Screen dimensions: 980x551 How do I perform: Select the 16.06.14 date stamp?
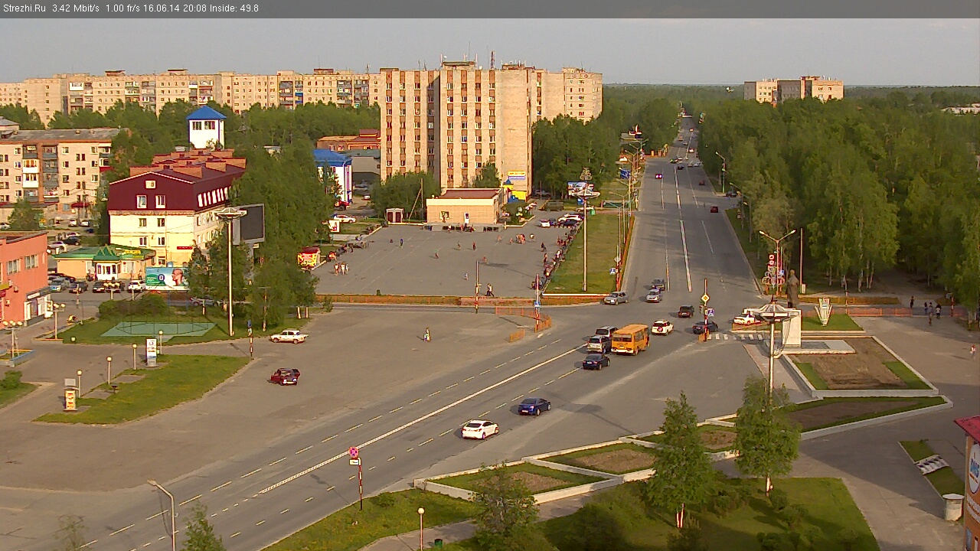pyautogui.click(x=161, y=8)
